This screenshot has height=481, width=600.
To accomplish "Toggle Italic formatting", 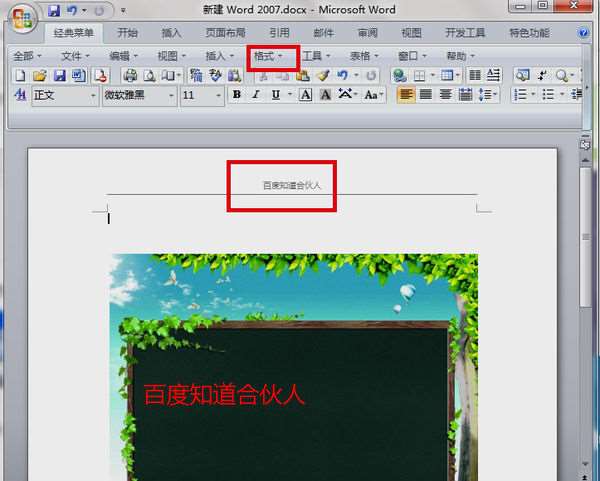I will click(256, 95).
